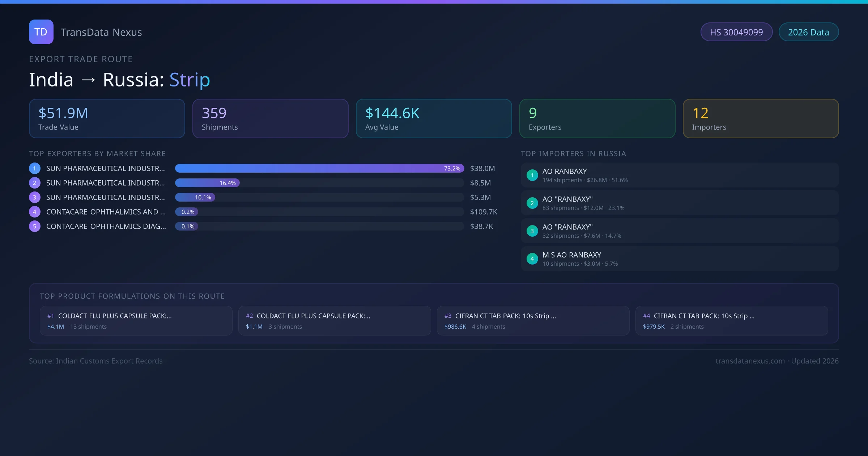This screenshot has width=868, height=456.
Task: Click green rank 3 importer badge
Action: pos(532,231)
